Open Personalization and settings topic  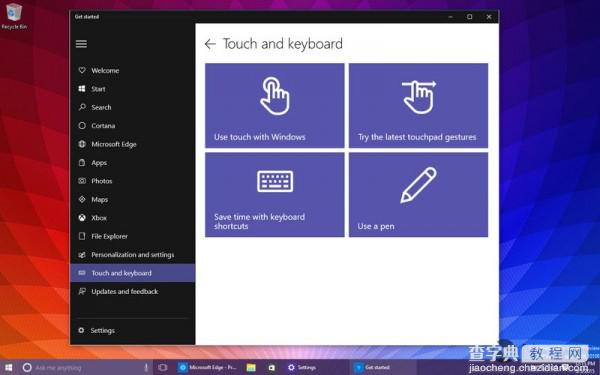133,254
